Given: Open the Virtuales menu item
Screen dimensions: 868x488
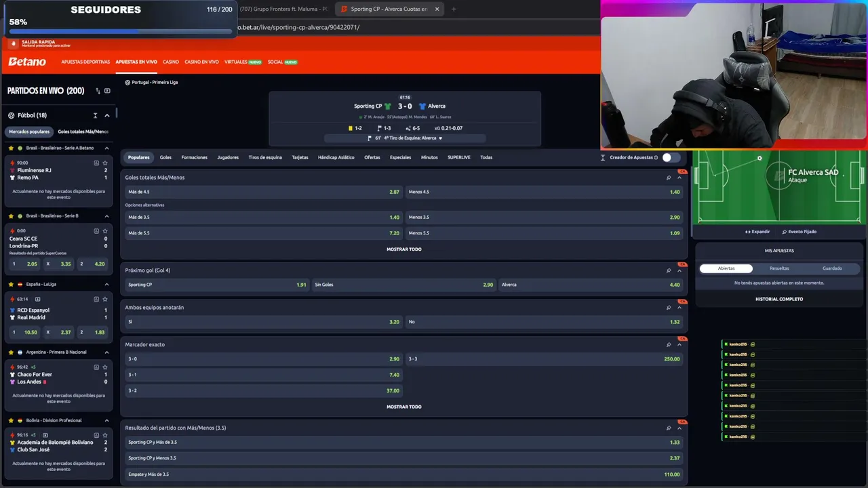Looking at the screenshot, I should (243, 62).
